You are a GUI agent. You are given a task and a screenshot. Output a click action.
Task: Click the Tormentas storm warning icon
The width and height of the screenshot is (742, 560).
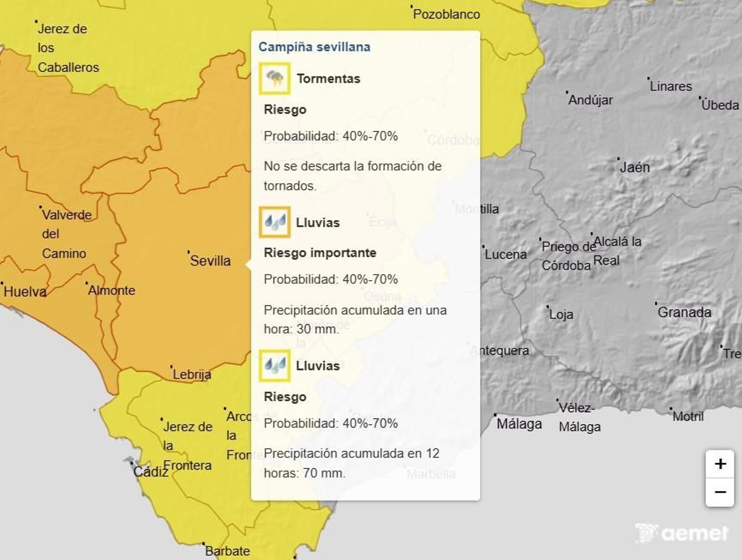[x=275, y=78]
